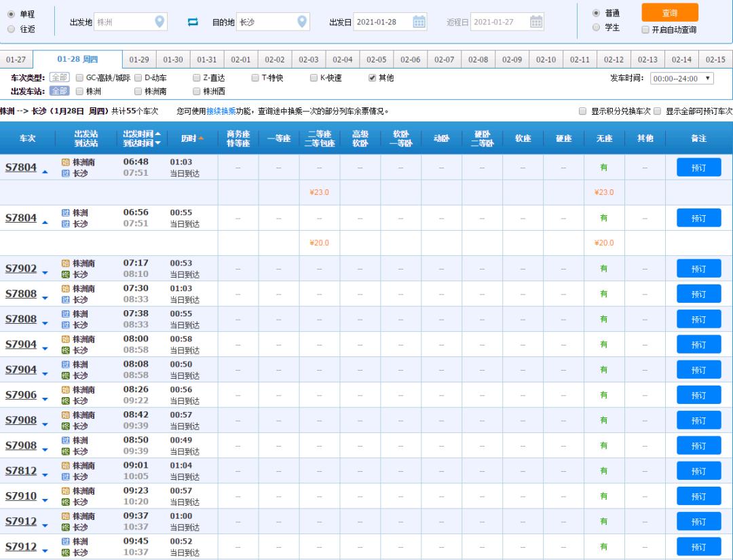The height and width of the screenshot is (560, 733).
Task: Switch to the 01-29 date tab
Action: pos(139,59)
